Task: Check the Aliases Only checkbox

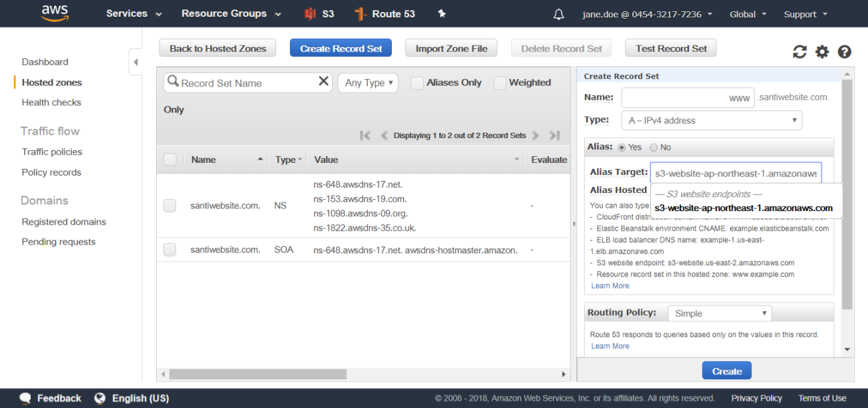Action: tap(417, 83)
